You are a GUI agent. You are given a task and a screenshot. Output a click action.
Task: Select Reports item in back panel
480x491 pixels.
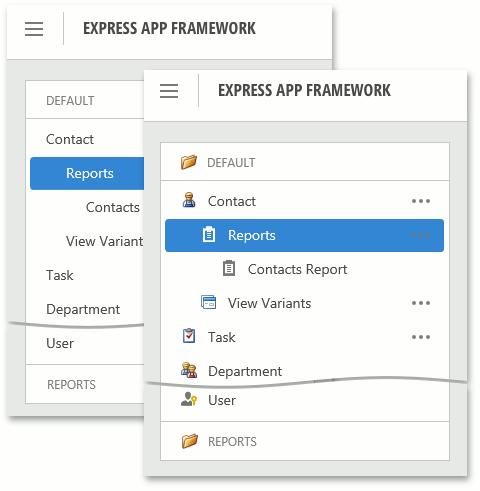(87, 173)
